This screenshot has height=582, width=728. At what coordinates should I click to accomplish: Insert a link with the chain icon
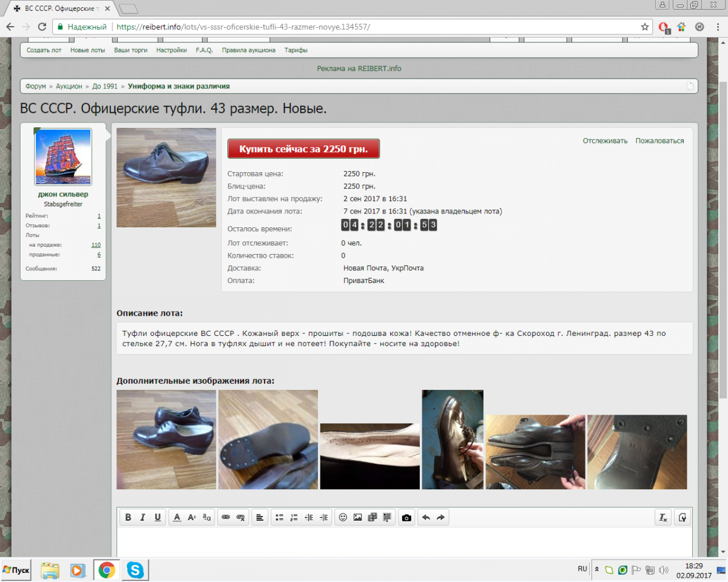pos(226,517)
